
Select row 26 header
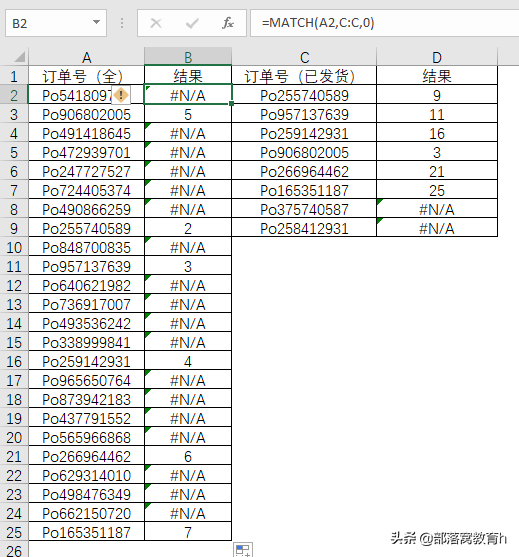click(14, 549)
